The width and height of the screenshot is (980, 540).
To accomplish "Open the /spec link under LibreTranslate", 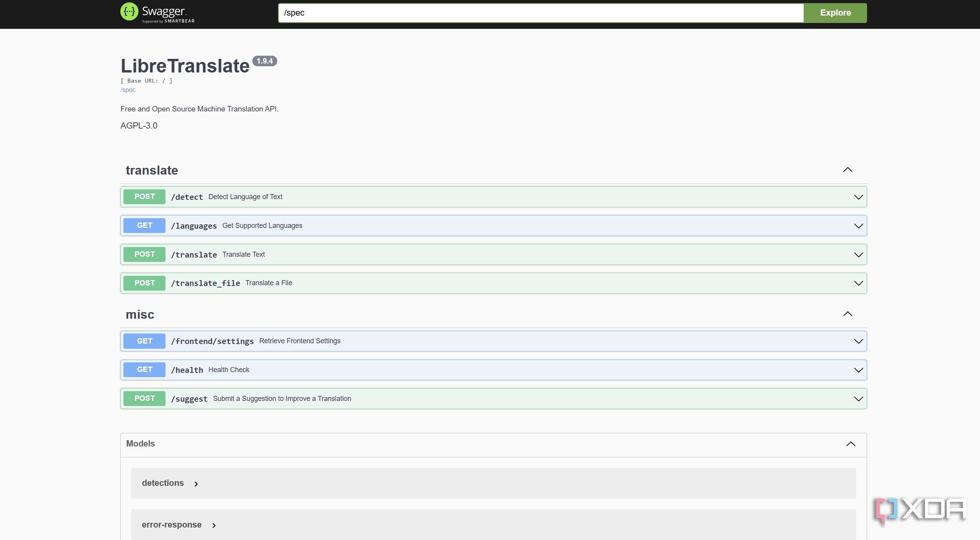I will pyautogui.click(x=128, y=90).
